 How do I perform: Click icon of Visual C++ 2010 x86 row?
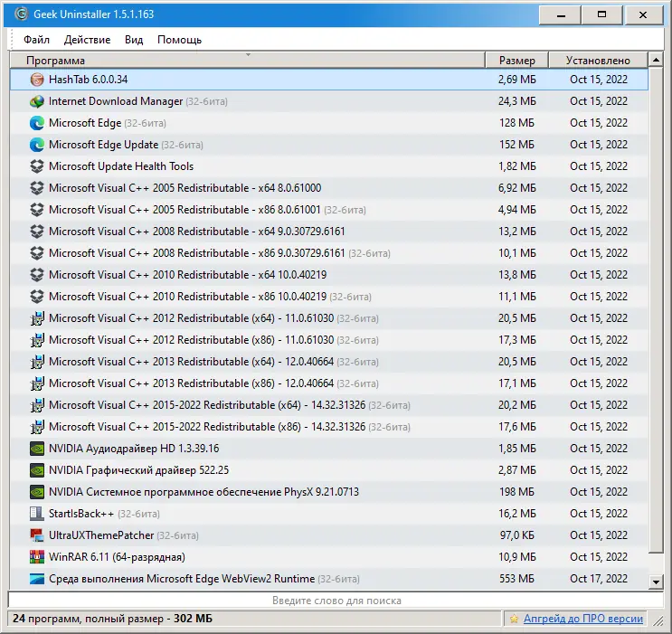tap(37, 297)
